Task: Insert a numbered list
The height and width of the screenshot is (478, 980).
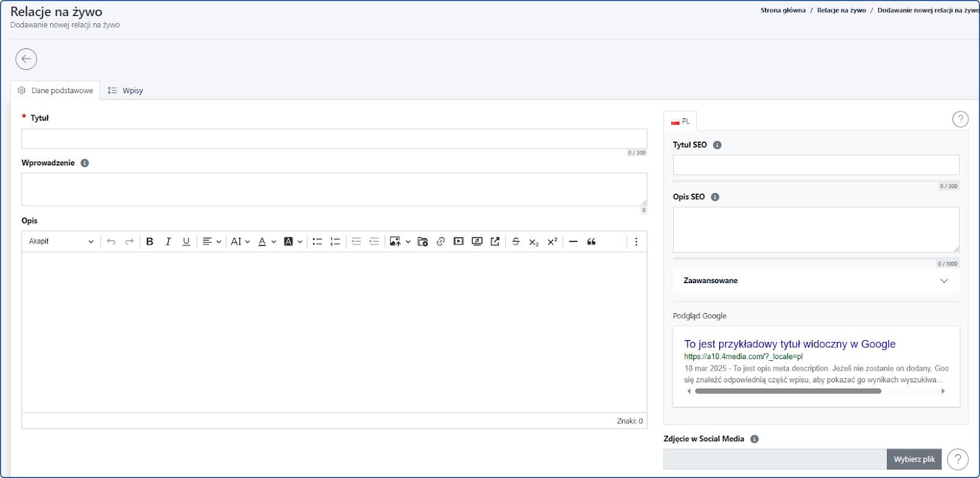Action: pyautogui.click(x=335, y=241)
